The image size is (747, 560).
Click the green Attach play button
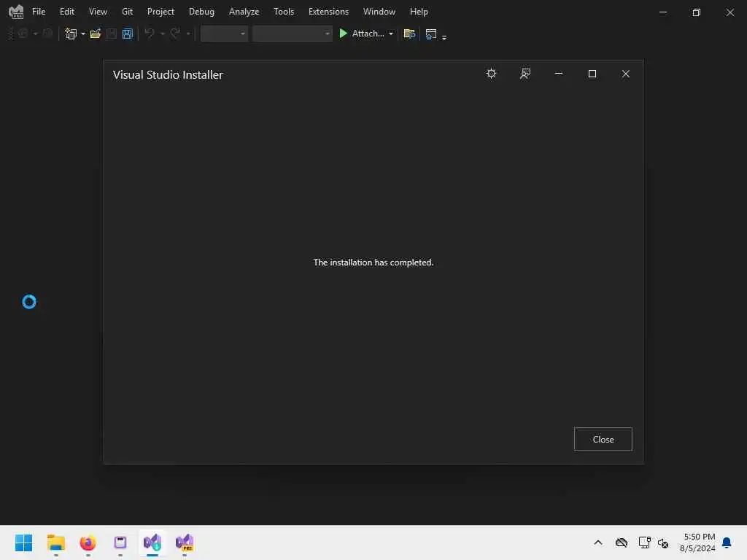pos(343,34)
